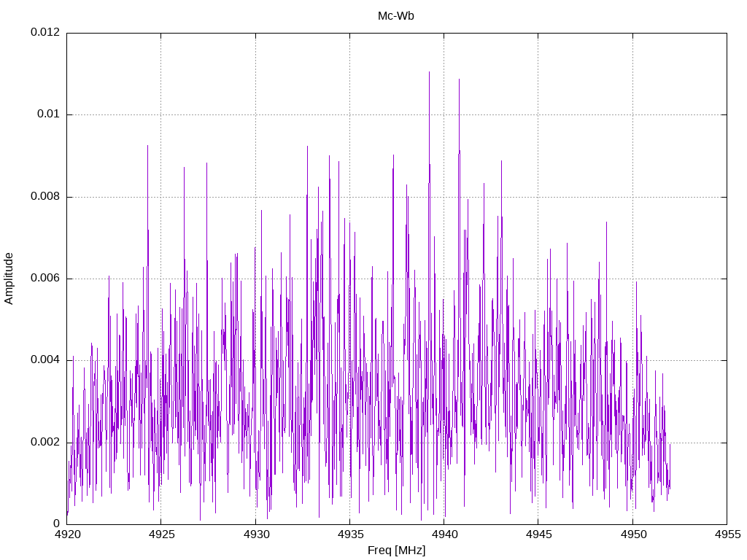Click the 4940 x-axis tick label
This screenshot has width=747, height=560.
click(444, 534)
